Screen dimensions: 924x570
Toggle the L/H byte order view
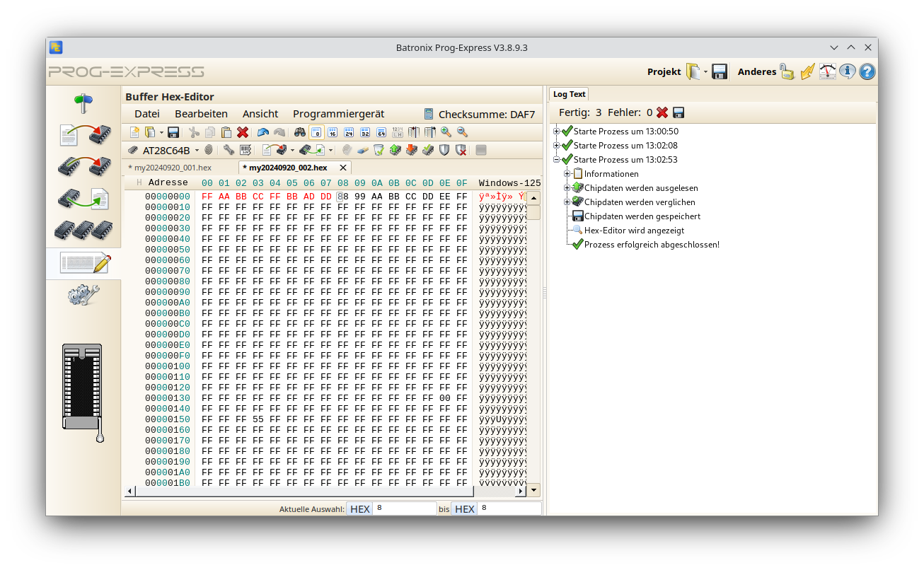click(398, 132)
